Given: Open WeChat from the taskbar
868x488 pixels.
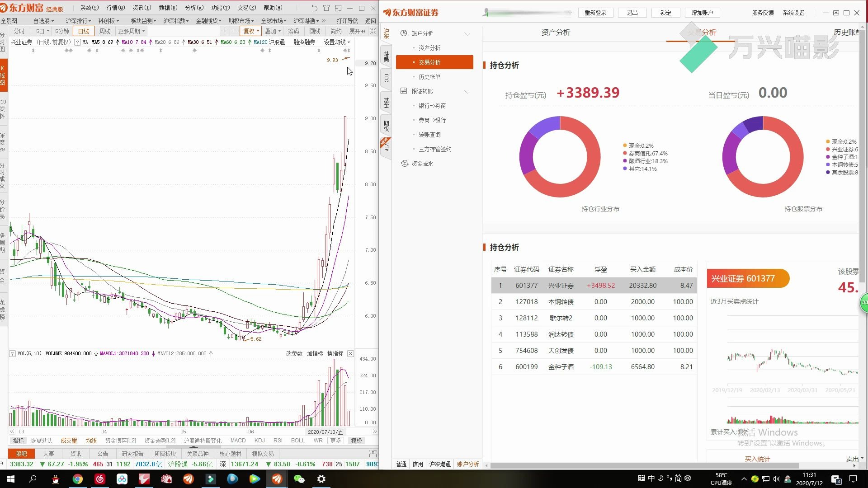Looking at the screenshot, I should [299, 479].
